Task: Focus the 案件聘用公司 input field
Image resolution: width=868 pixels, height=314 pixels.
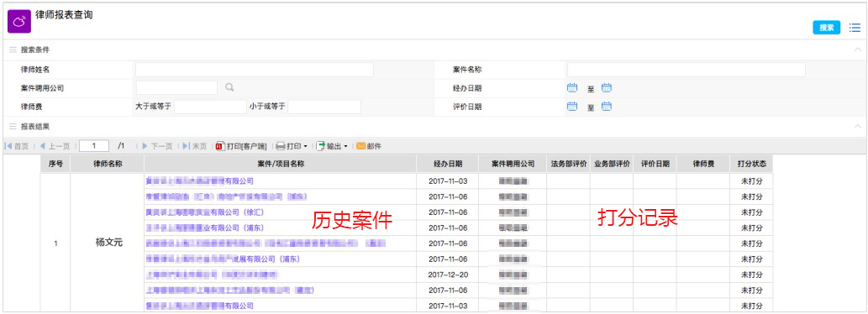Action: click(x=176, y=88)
